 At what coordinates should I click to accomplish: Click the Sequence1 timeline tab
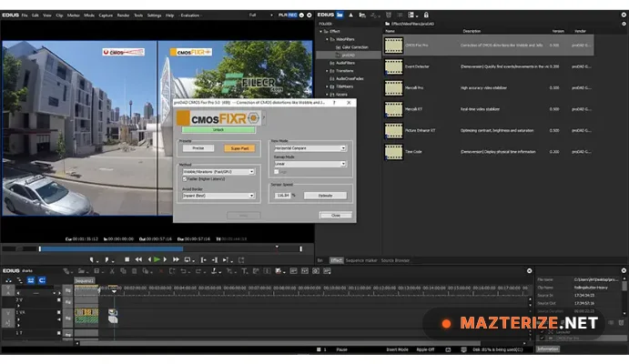pos(85,280)
